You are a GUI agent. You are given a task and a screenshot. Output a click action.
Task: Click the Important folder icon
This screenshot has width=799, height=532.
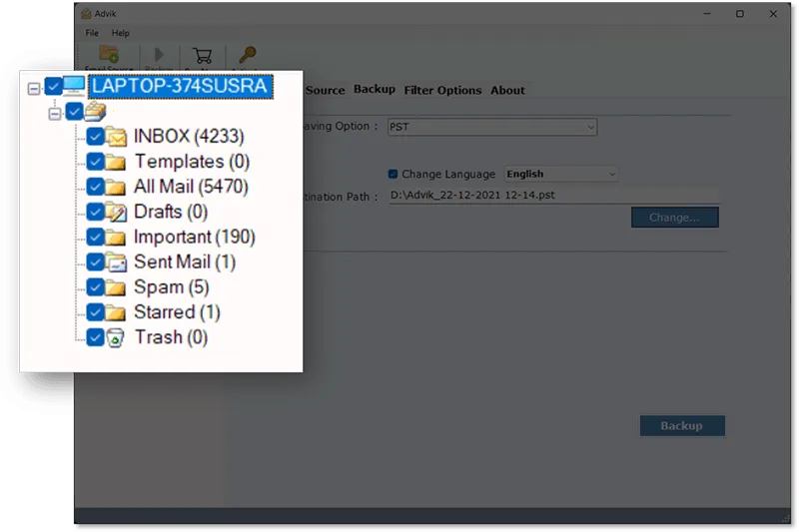click(115, 237)
